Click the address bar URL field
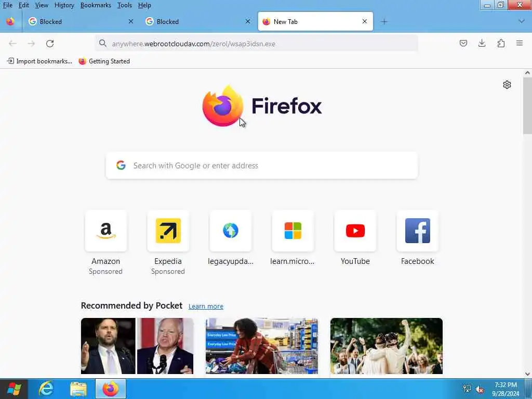Screen dimensions: 532x399 click(257, 44)
